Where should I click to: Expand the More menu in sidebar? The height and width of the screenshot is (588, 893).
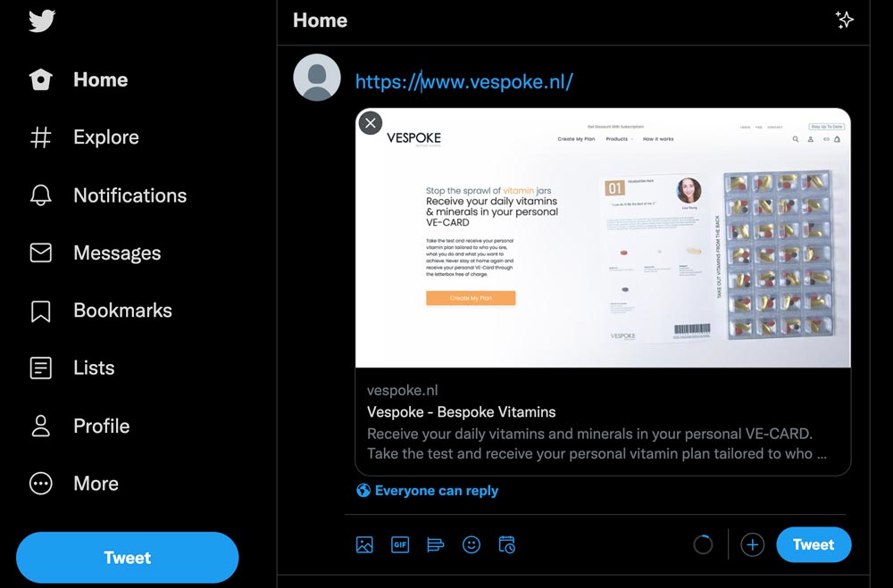pyautogui.click(x=74, y=484)
